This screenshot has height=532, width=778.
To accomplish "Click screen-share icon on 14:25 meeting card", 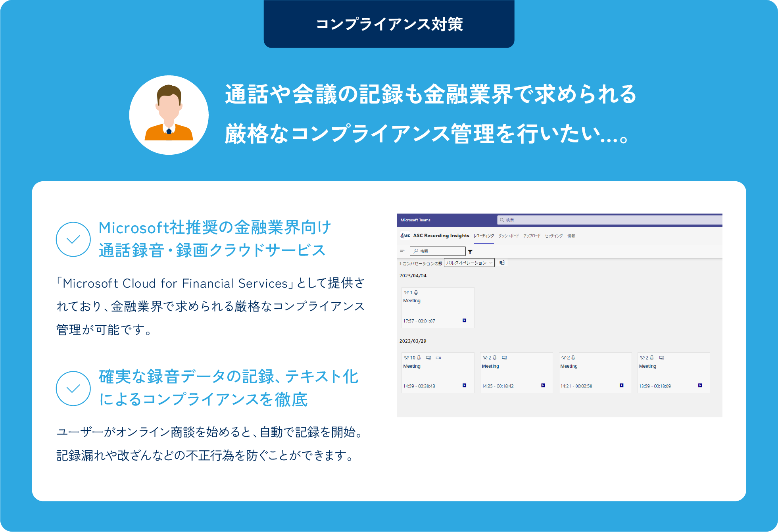I will tap(505, 358).
